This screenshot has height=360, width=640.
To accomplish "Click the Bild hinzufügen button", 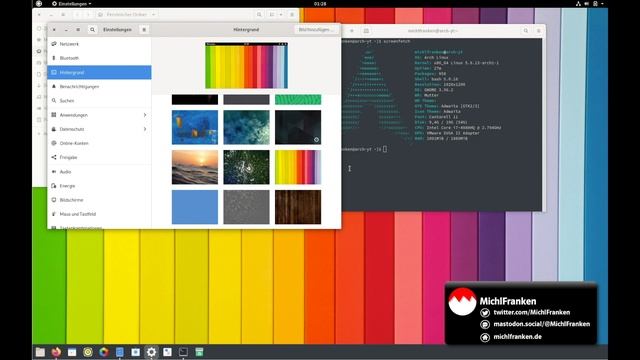I will coord(316,29).
